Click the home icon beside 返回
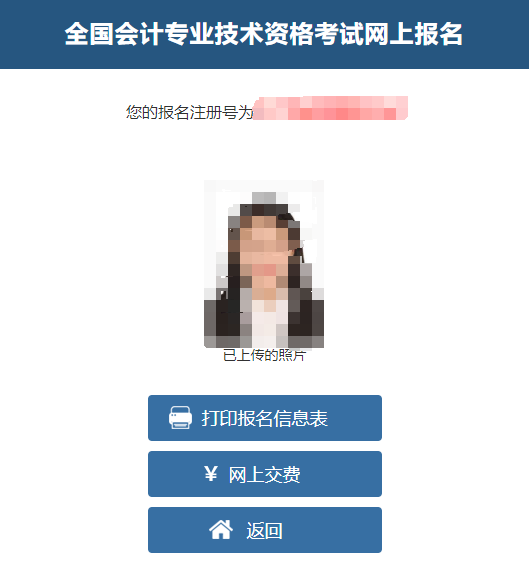 221,530
